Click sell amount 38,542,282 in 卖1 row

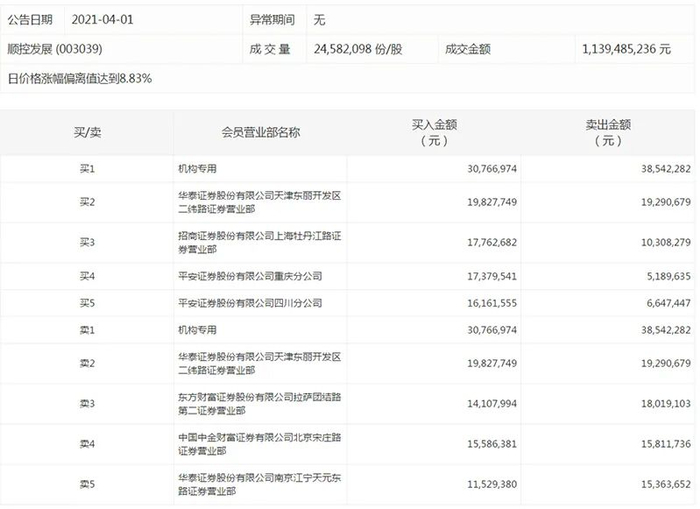pyautogui.click(x=666, y=330)
